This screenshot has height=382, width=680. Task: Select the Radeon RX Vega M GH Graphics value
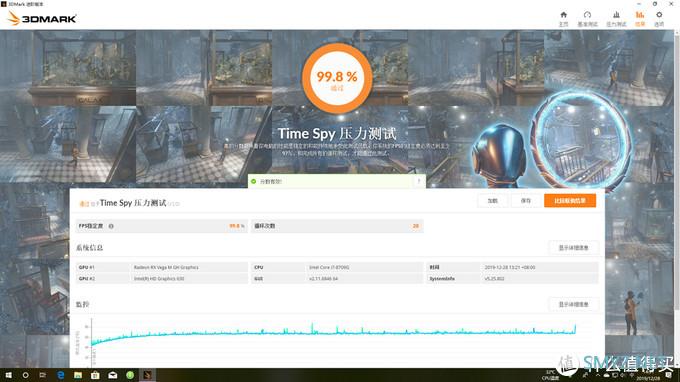pos(166,268)
